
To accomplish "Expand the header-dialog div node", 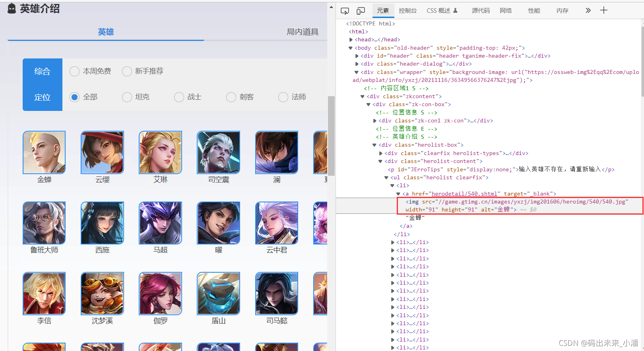I will point(357,64).
